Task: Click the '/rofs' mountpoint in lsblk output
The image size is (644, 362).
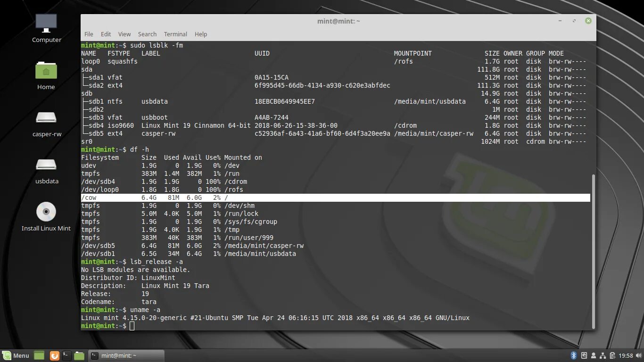Action: pos(404,61)
